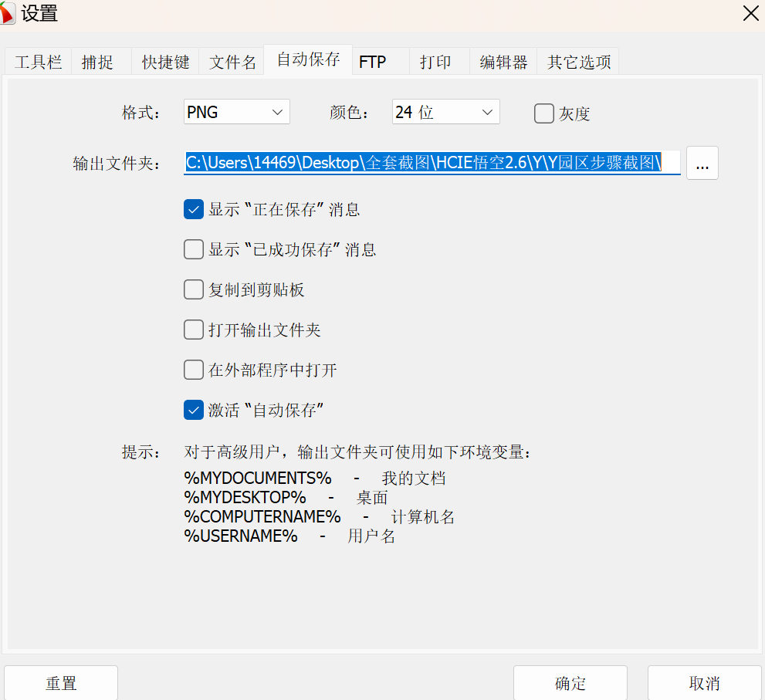Disable 激活"自动保存" checkbox
The height and width of the screenshot is (700, 765).
pos(194,410)
